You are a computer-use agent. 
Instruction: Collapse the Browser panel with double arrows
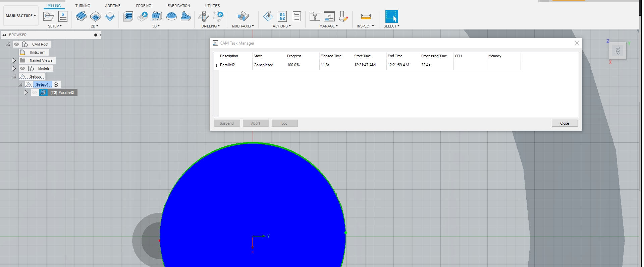coord(4,35)
